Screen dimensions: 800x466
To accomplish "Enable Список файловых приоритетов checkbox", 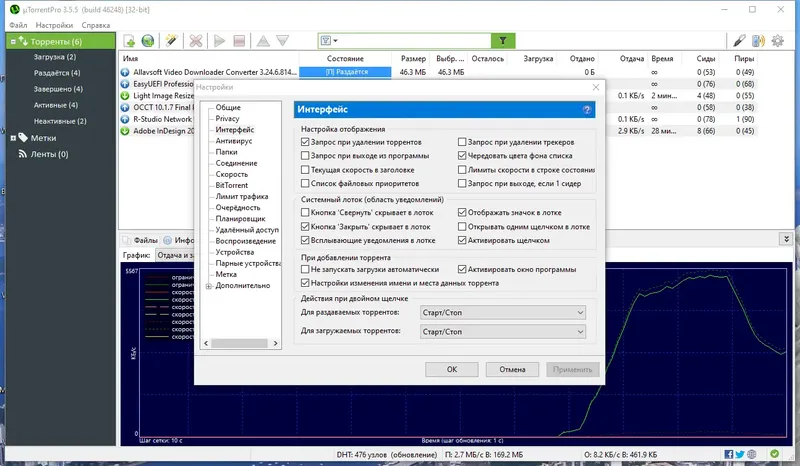I will 305,183.
